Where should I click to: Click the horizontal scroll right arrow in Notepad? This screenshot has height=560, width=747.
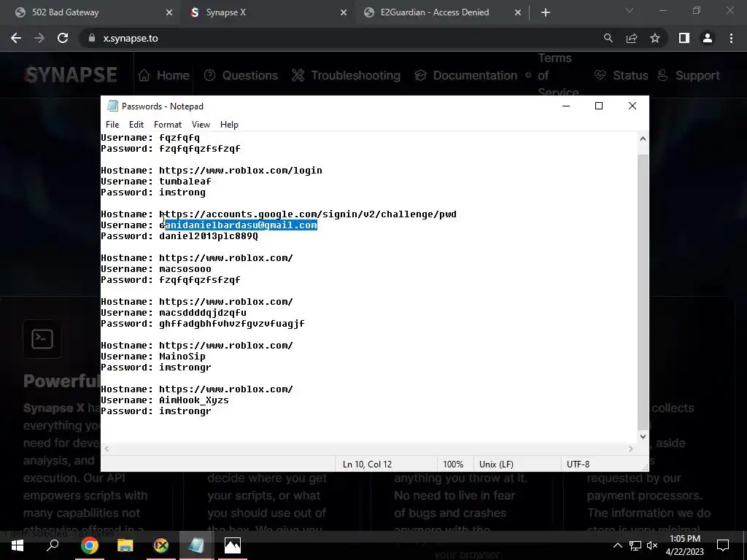pyautogui.click(x=631, y=448)
